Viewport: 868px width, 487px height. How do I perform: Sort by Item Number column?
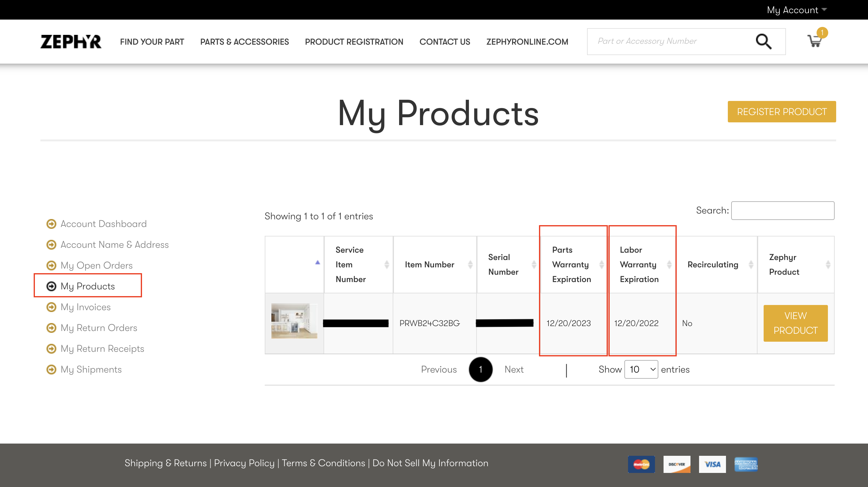(435, 264)
